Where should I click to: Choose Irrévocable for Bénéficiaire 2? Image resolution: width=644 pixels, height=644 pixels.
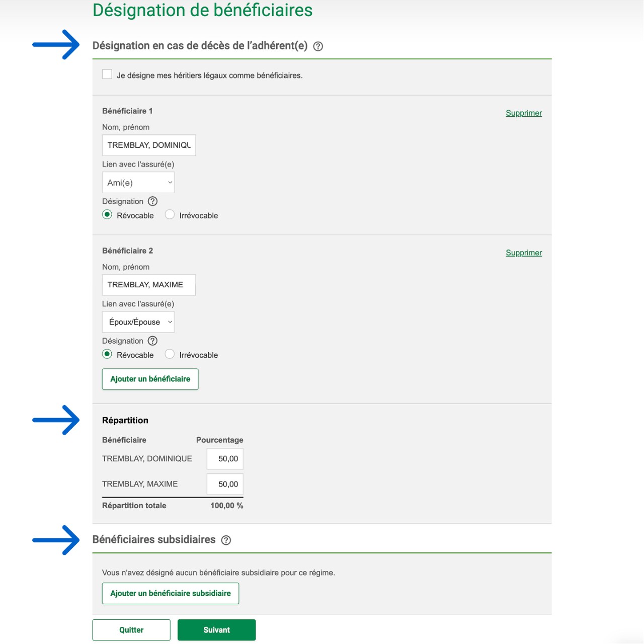point(170,354)
